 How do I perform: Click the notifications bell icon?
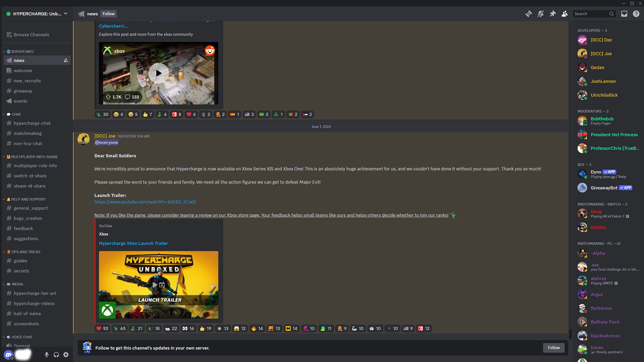coord(540,14)
